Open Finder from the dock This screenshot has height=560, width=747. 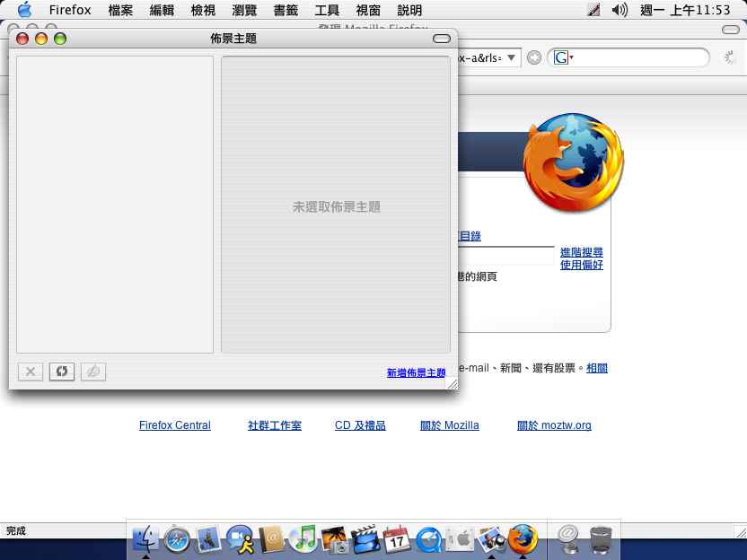(x=145, y=538)
